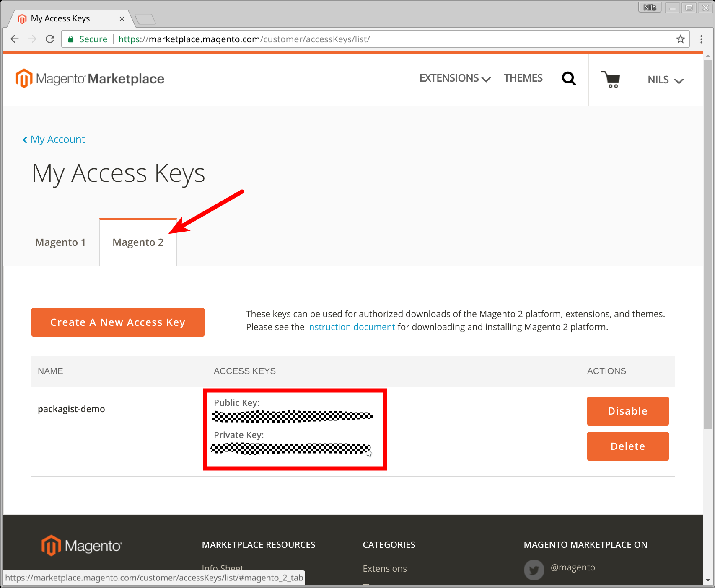Open the shopping cart
The width and height of the screenshot is (715, 588).
tap(611, 79)
